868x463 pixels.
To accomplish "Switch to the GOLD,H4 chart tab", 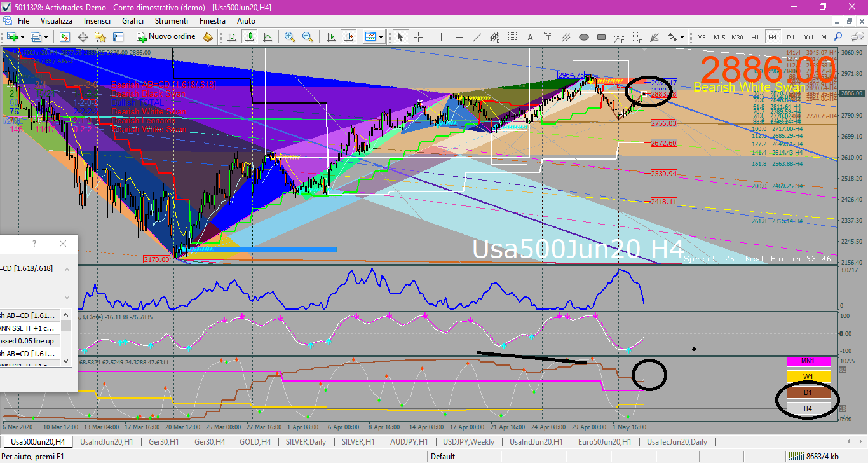I will [x=255, y=441].
